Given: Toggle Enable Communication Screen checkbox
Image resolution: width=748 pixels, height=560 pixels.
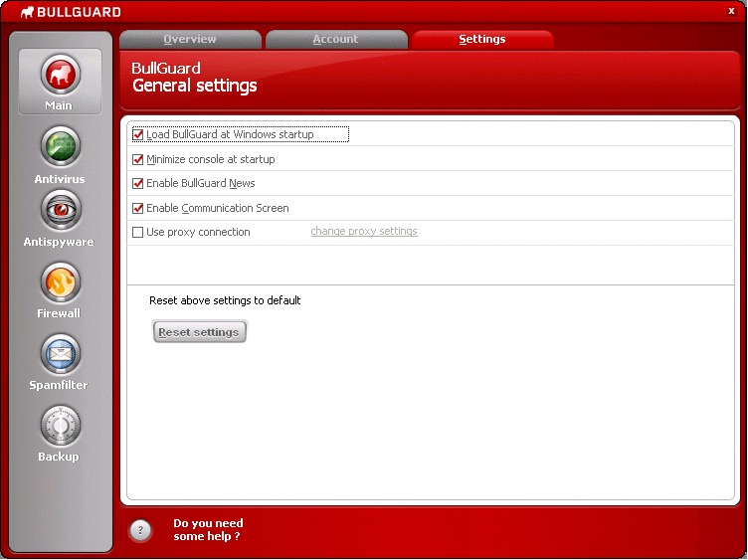Looking at the screenshot, I should (138, 209).
